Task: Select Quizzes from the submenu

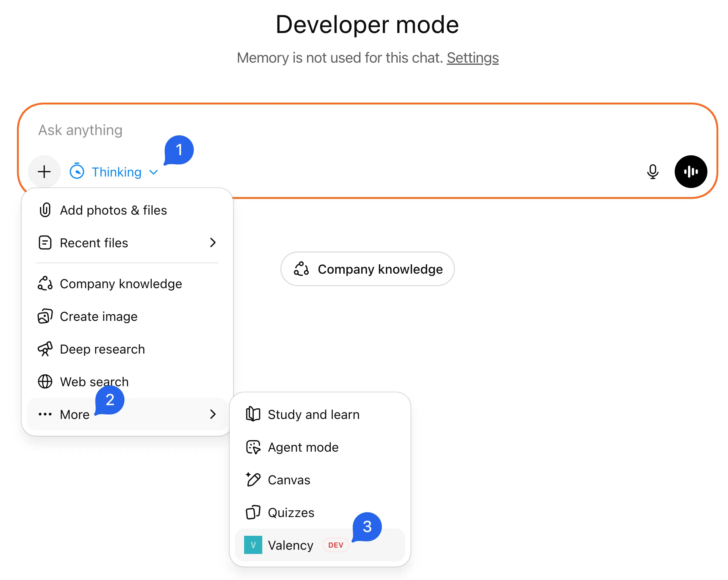Action: click(290, 512)
